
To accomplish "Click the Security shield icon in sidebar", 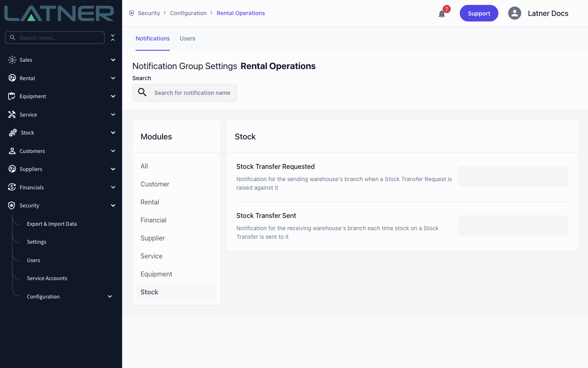I will pyautogui.click(x=12, y=205).
